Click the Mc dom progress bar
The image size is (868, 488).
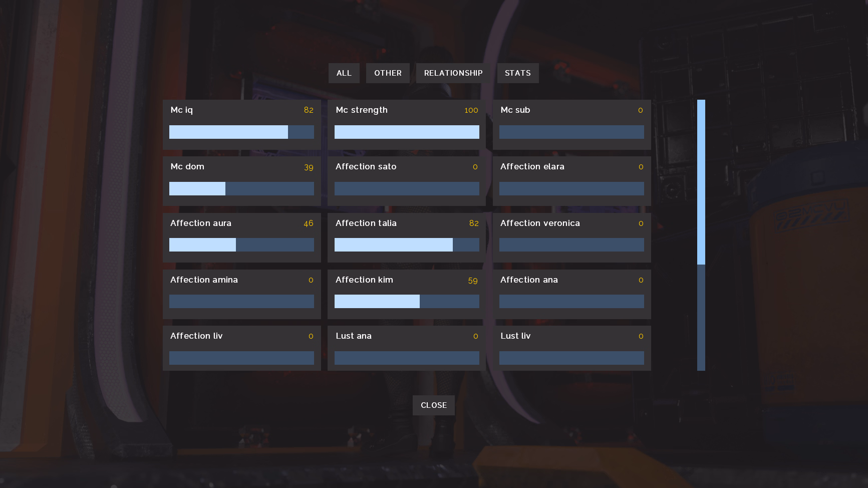pos(241,189)
